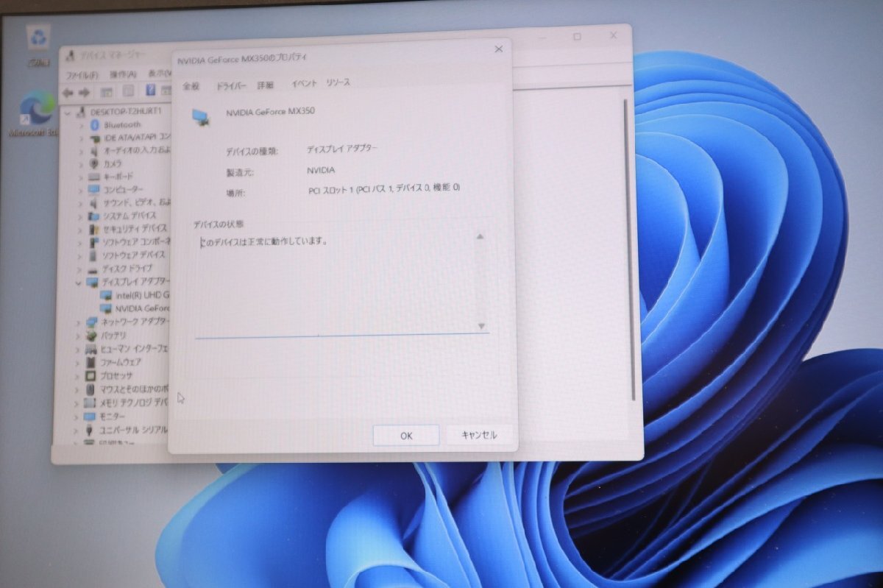Expand the サウンド、ビデオ node
The height and width of the screenshot is (588, 883).
coord(81,202)
